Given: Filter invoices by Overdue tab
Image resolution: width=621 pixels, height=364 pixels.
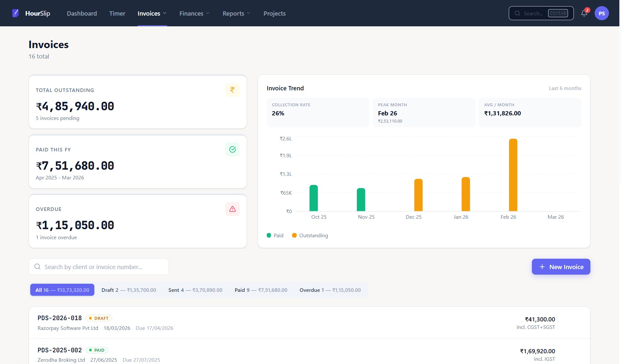Looking at the screenshot, I should 330,290.
